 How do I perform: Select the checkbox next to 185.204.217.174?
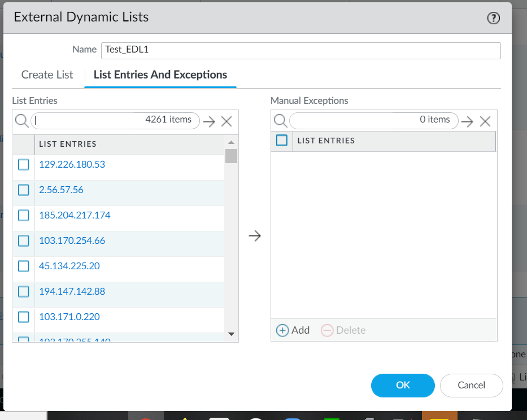coord(23,215)
